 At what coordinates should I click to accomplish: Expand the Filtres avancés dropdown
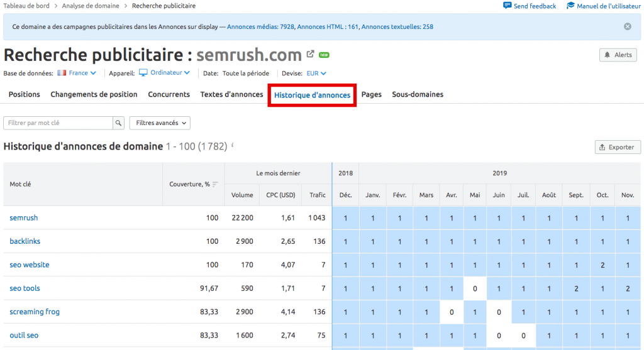[x=160, y=123]
